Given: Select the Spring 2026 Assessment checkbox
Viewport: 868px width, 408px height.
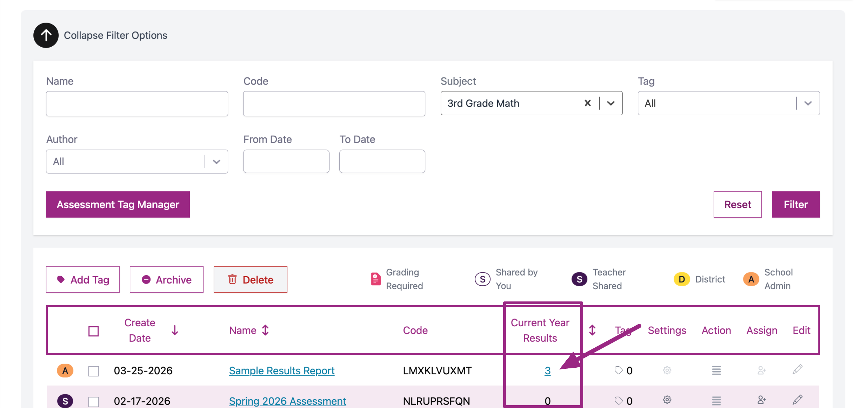Looking at the screenshot, I should (94, 401).
